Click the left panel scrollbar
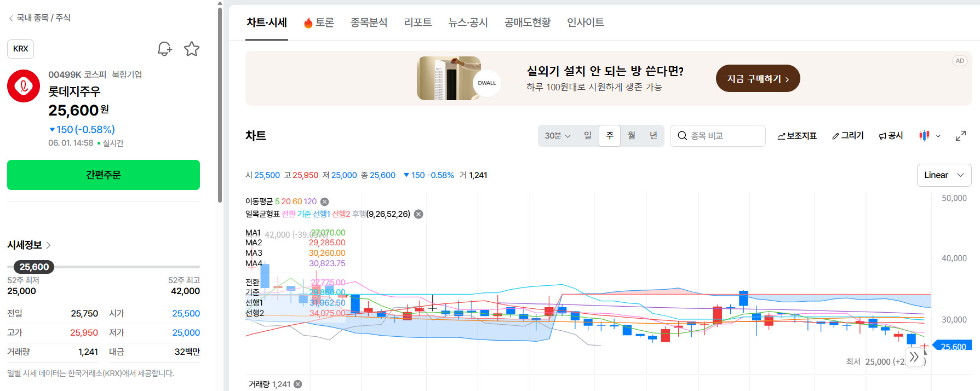Image resolution: width=980 pixels, height=391 pixels. [220, 104]
